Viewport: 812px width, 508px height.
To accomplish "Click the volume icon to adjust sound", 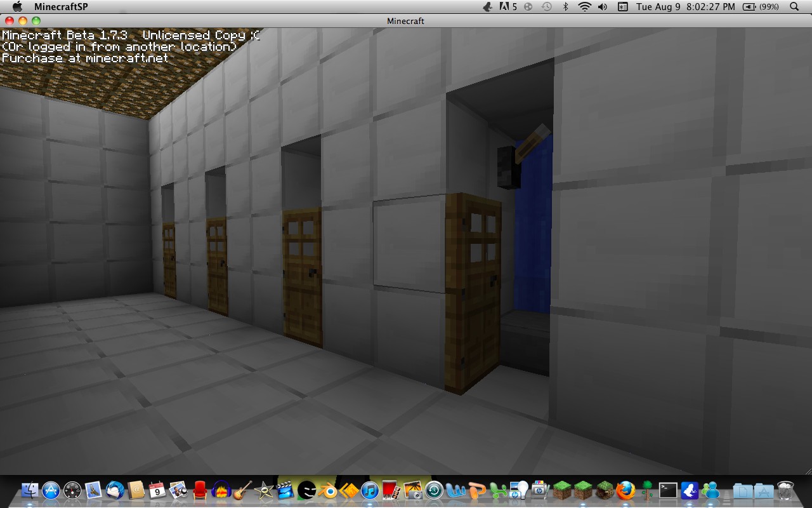I will (602, 8).
